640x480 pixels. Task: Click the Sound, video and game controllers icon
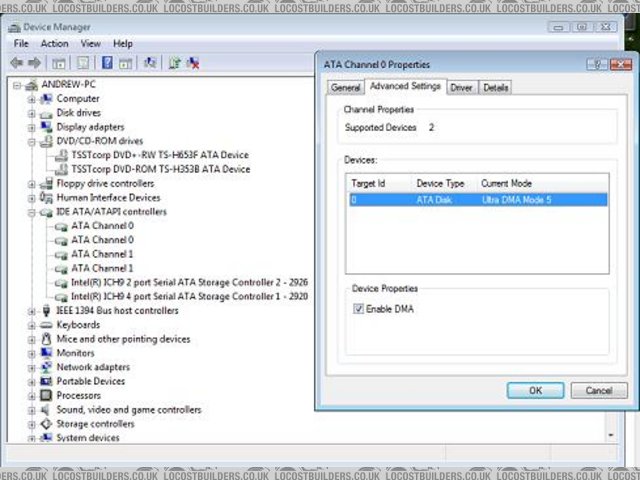[45, 409]
